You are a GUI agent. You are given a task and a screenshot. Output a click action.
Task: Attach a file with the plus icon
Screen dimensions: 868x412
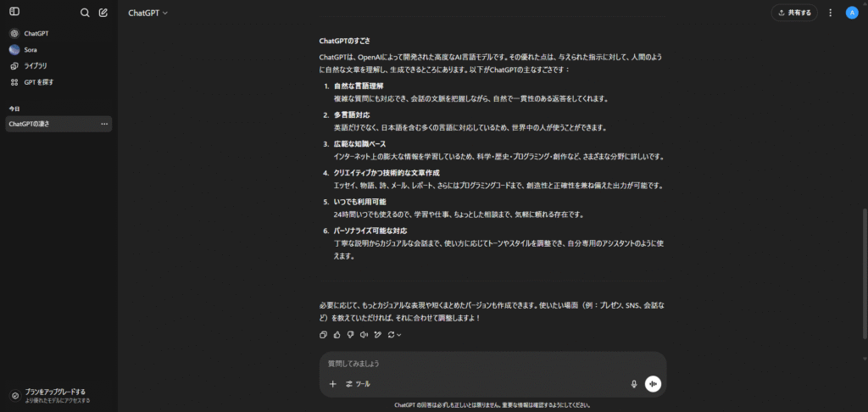tap(332, 384)
